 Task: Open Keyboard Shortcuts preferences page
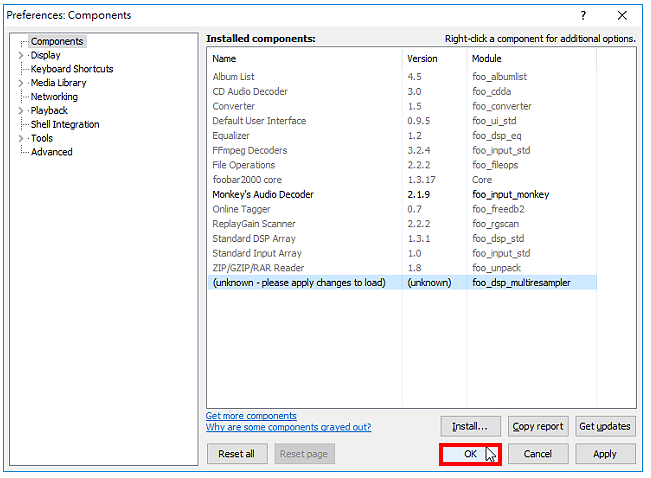[x=72, y=69]
